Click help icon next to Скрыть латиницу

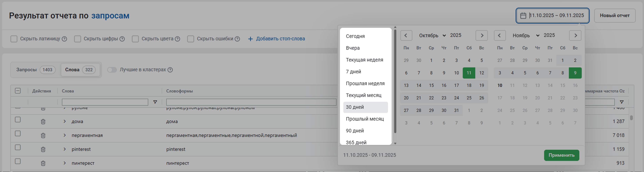pos(64,39)
